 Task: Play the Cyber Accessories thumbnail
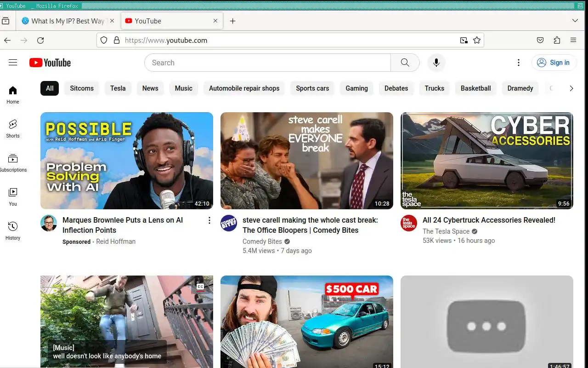487,161
